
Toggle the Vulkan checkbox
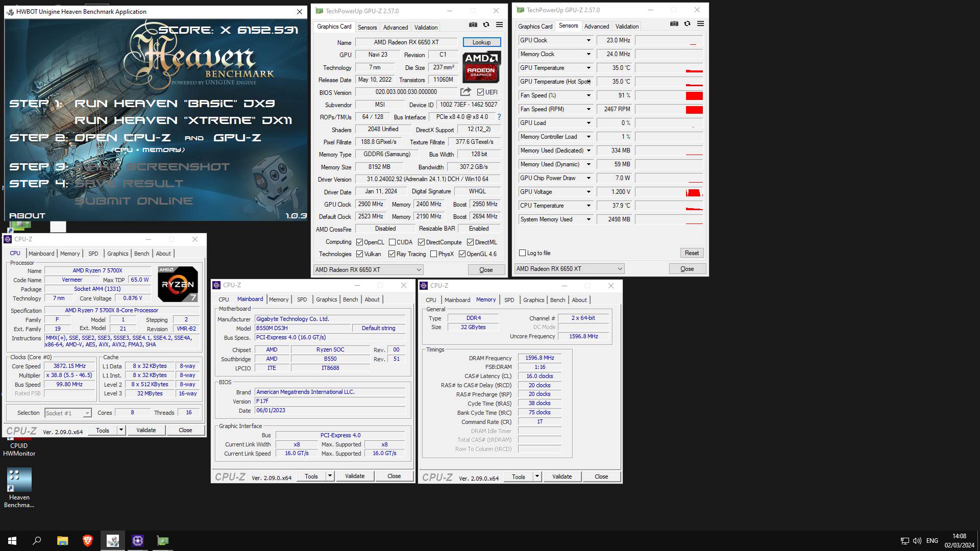359,254
